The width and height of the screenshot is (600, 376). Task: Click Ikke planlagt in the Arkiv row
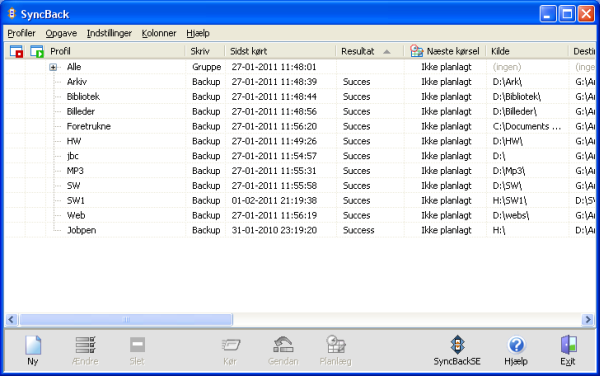[446, 82]
